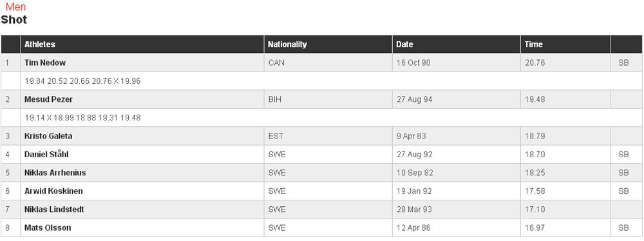The image size is (644, 241).
Task: Click Mesud Pezer's throw series row
Action: [x=332, y=118]
